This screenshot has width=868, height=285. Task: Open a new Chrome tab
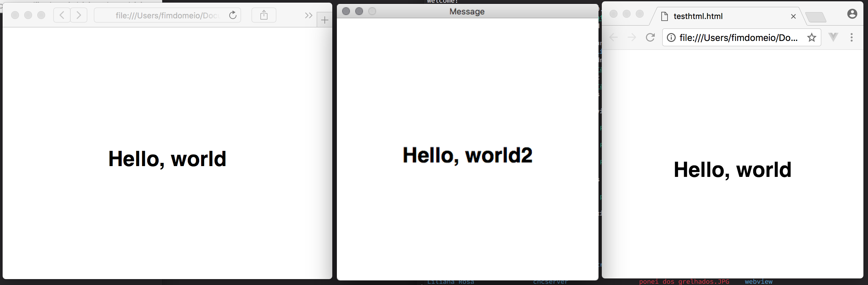pos(815,17)
